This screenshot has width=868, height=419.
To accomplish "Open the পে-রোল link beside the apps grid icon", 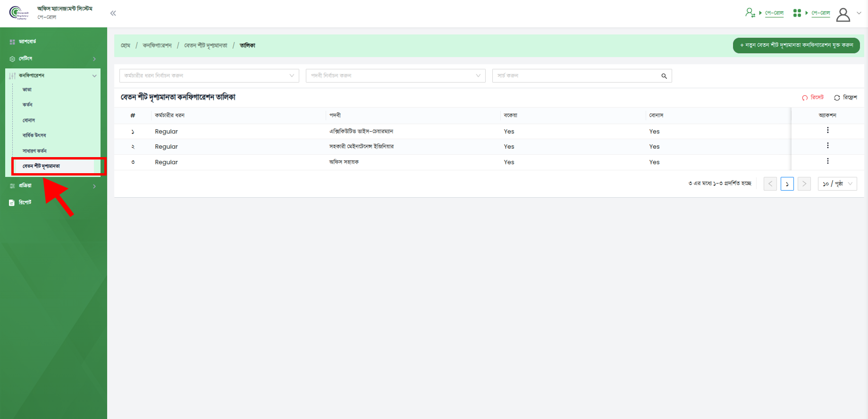I will [821, 13].
